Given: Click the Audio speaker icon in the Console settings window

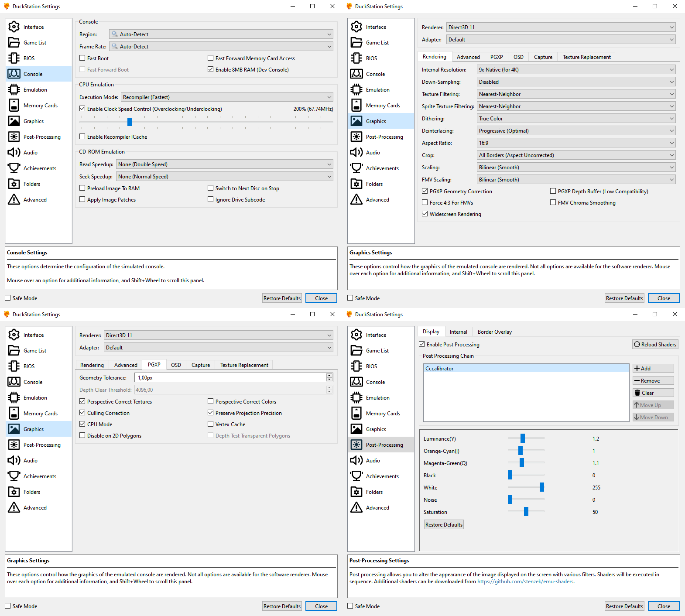Looking at the screenshot, I should [x=14, y=153].
